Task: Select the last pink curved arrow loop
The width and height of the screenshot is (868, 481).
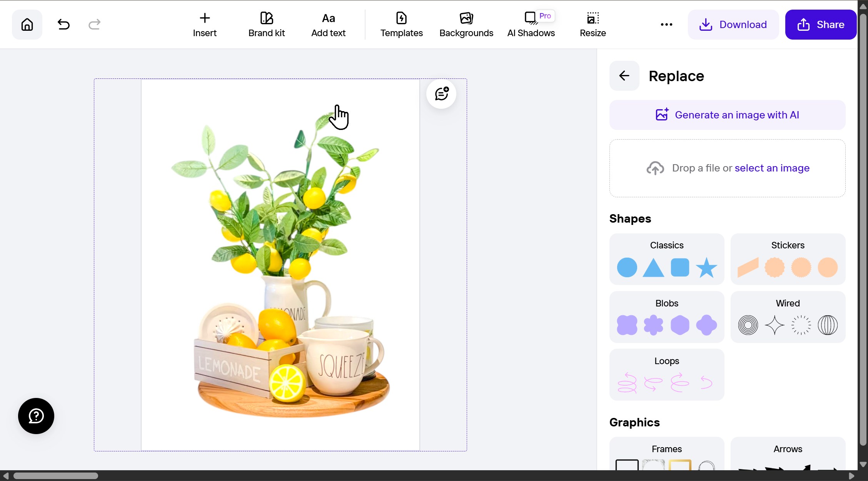Action: point(706,383)
